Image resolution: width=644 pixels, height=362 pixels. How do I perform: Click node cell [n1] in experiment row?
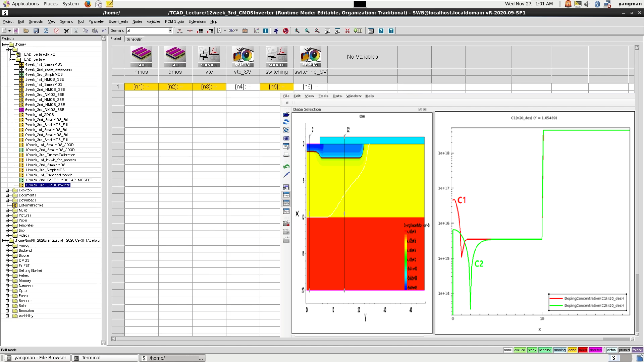[141, 86]
